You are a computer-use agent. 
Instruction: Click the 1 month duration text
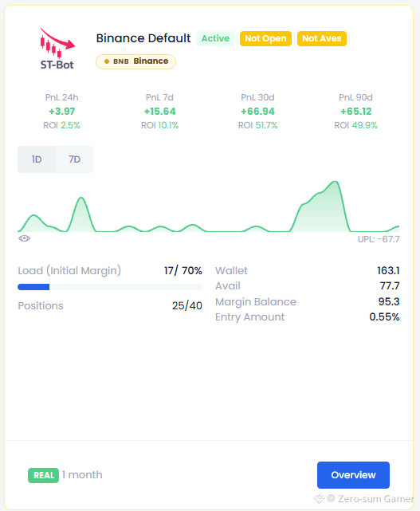(x=82, y=475)
